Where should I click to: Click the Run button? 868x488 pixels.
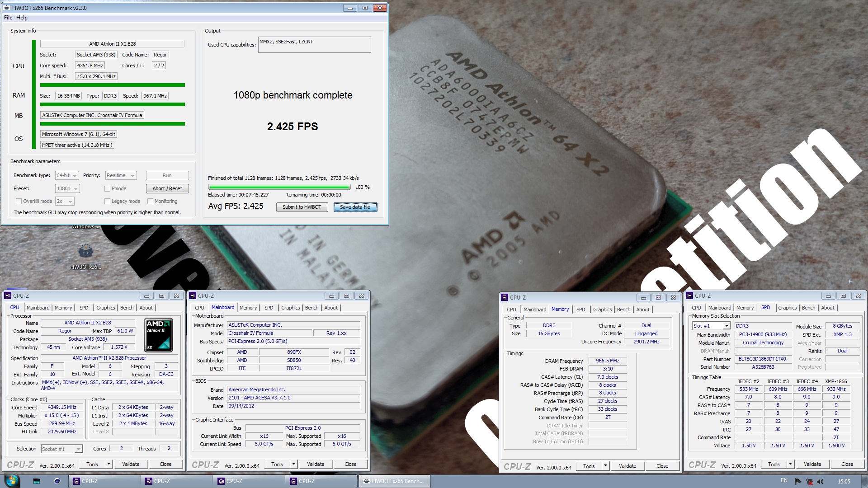(167, 175)
